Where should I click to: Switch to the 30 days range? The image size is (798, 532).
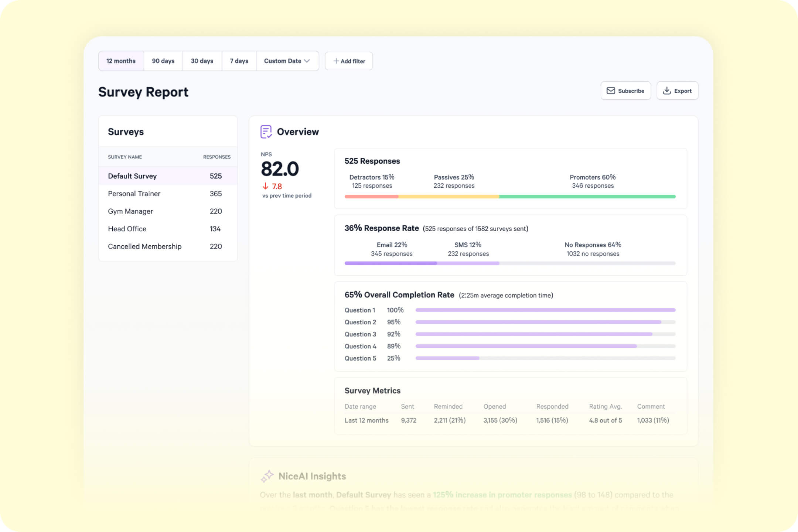(x=202, y=61)
